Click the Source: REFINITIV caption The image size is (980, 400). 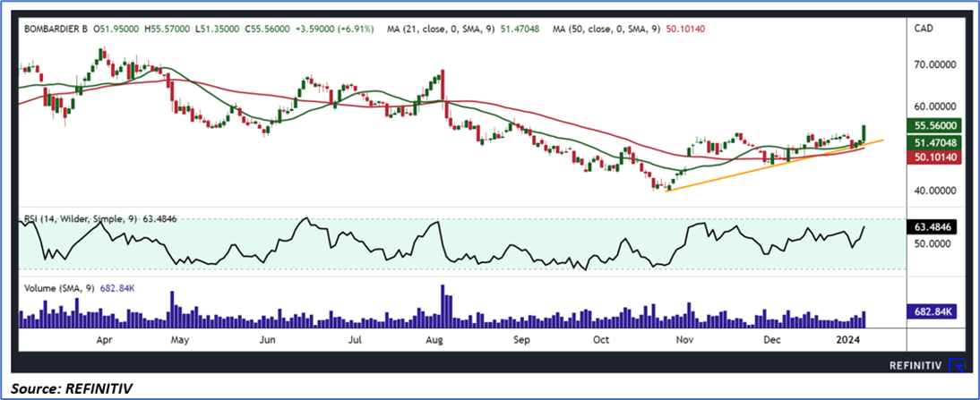pos(72,387)
